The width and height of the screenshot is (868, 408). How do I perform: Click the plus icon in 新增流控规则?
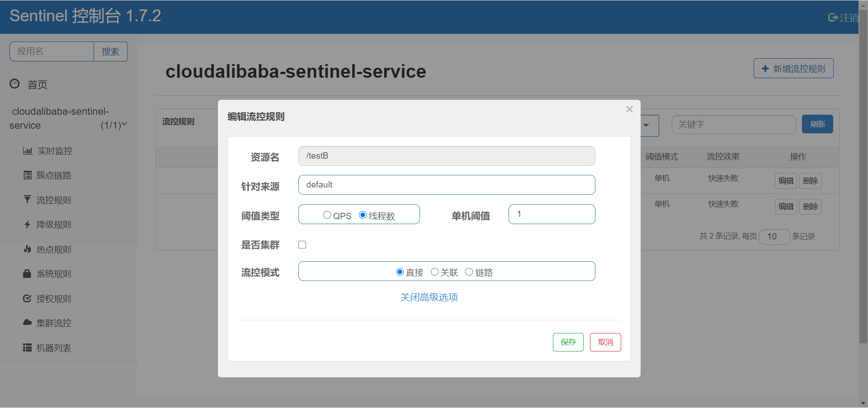[765, 69]
